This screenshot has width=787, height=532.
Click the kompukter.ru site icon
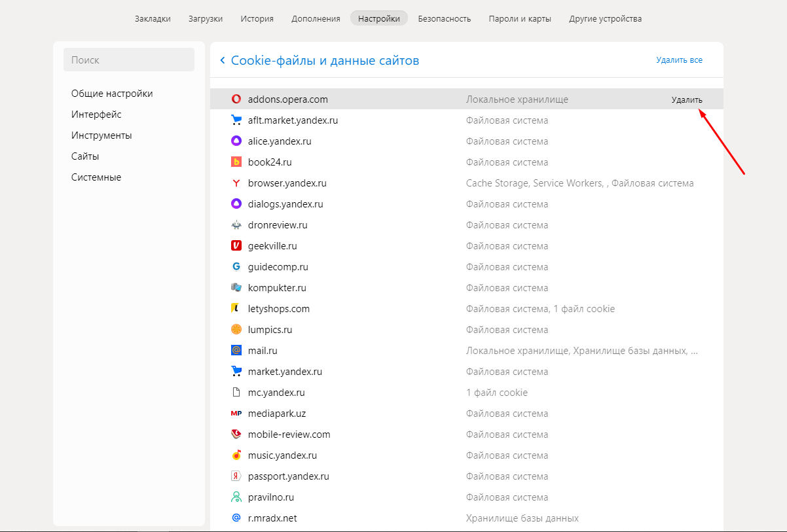pyautogui.click(x=236, y=288)
